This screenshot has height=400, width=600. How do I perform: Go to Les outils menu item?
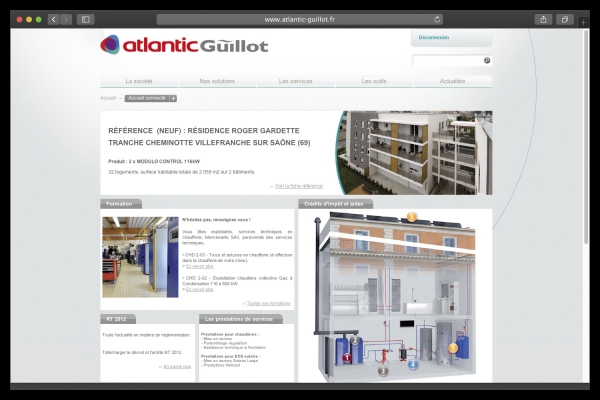(x=374, y=81)
